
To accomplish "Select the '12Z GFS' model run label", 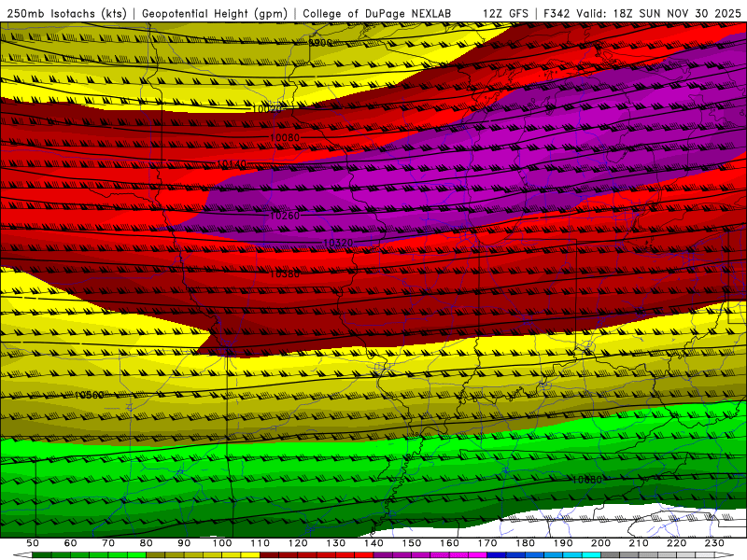I will pyautogui.click(x=505, y=13).
